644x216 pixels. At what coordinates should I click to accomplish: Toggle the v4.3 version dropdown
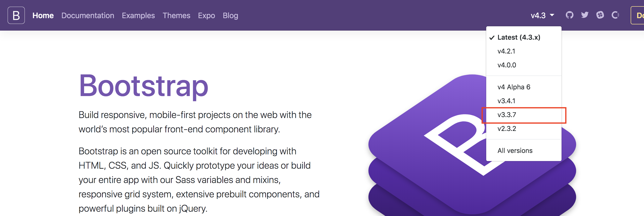click(x=542, y=16)
